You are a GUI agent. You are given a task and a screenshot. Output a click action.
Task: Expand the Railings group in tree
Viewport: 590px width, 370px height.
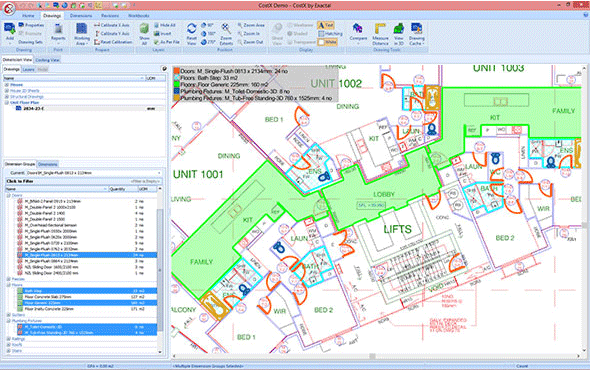(x=8, y=339)
